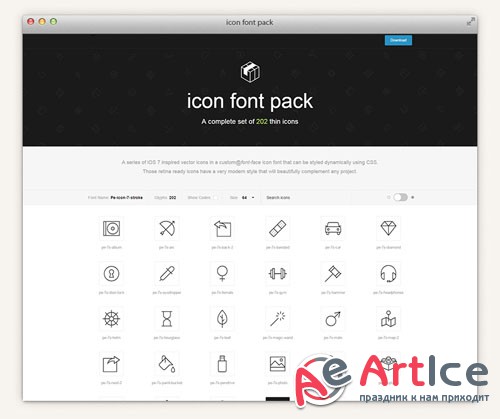
Task: Select the paint bucket icon
Action: (167, 364)
